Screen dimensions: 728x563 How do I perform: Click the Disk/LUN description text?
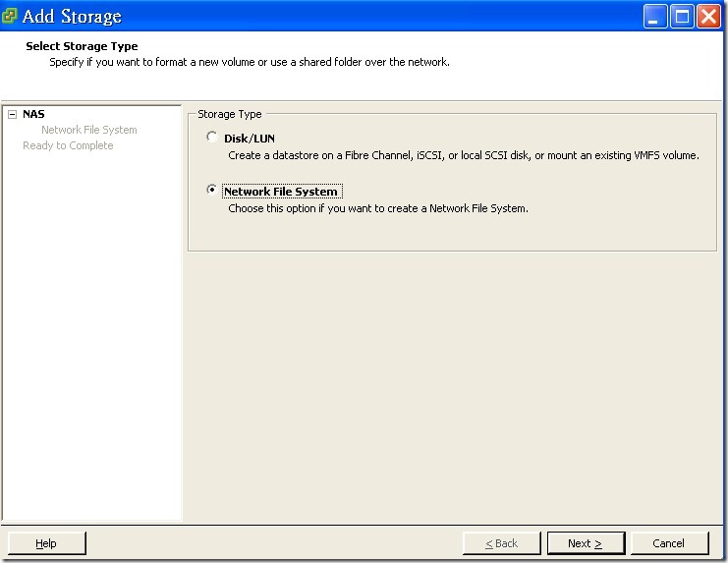464,155
